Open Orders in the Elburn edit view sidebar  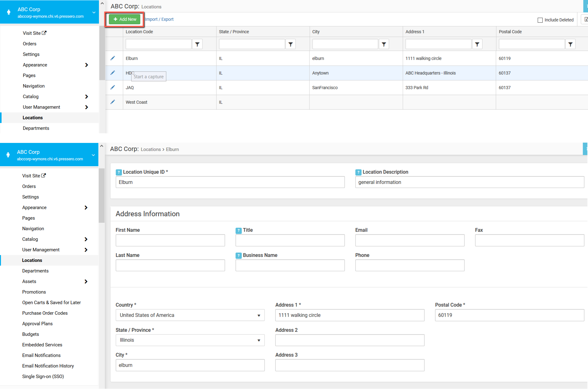click(29, 186)
